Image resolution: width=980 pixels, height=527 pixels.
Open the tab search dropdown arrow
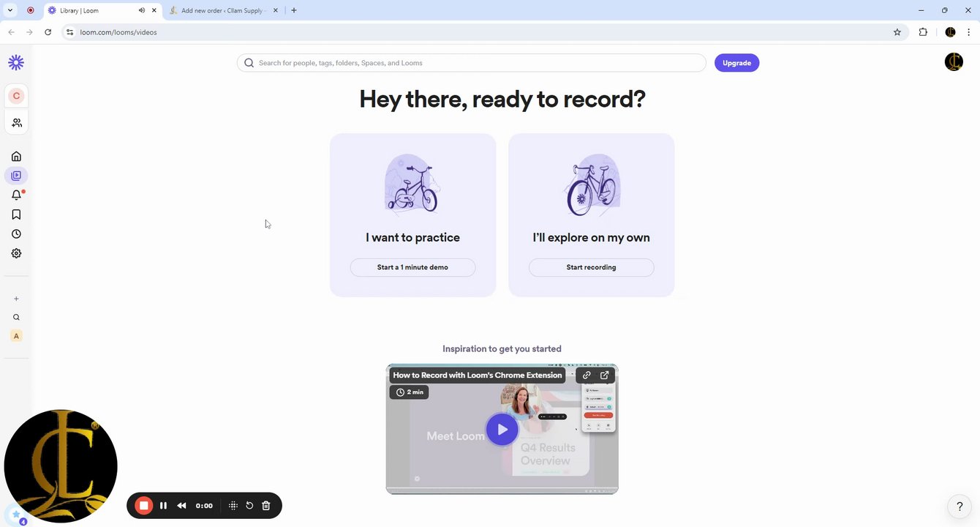(10, 10)
